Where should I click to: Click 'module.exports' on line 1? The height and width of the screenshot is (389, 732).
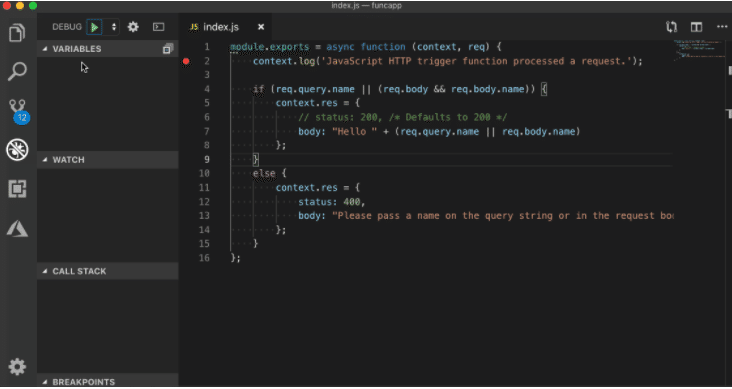point(270,47)
